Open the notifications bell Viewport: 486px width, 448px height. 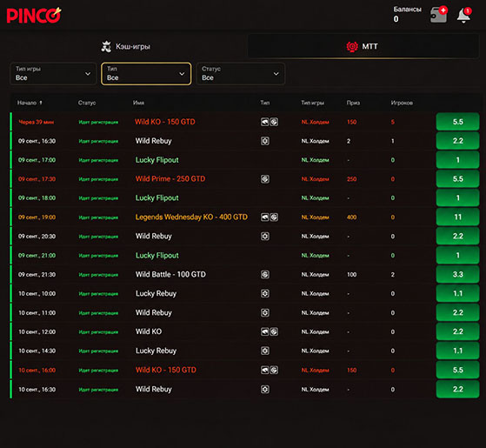[x=464, y=15]
